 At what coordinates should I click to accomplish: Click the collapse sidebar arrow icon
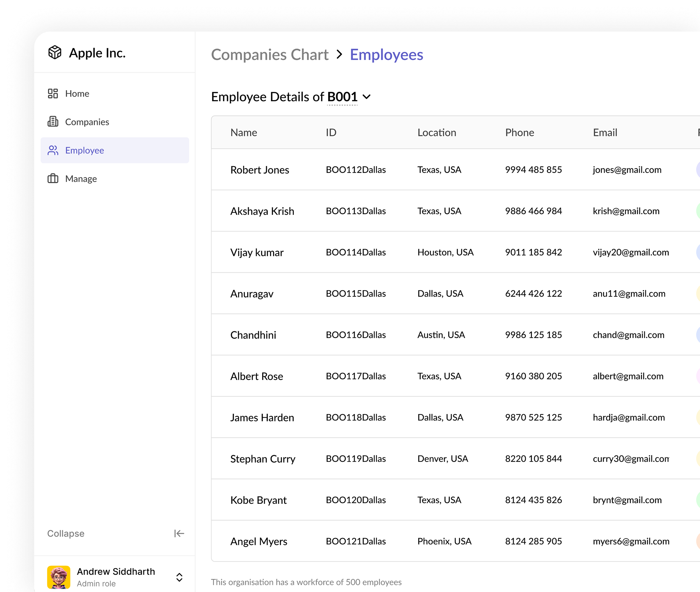tap(179, 533)
